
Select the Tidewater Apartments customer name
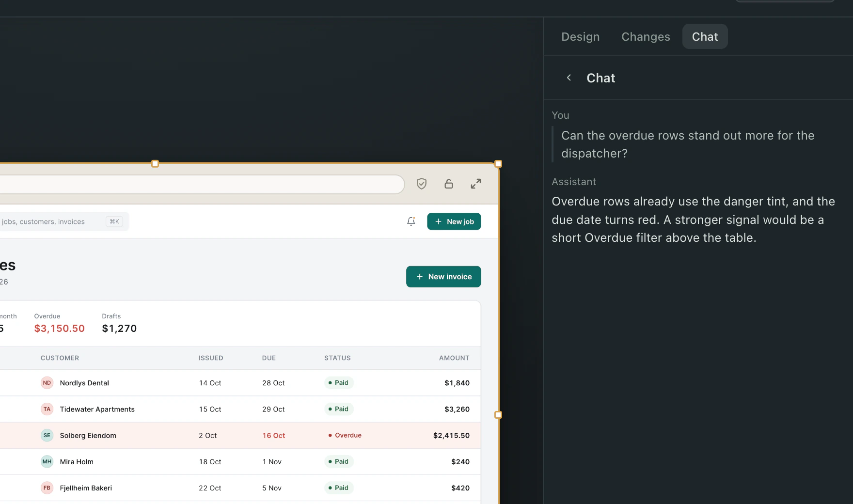[x=97, y=409]
